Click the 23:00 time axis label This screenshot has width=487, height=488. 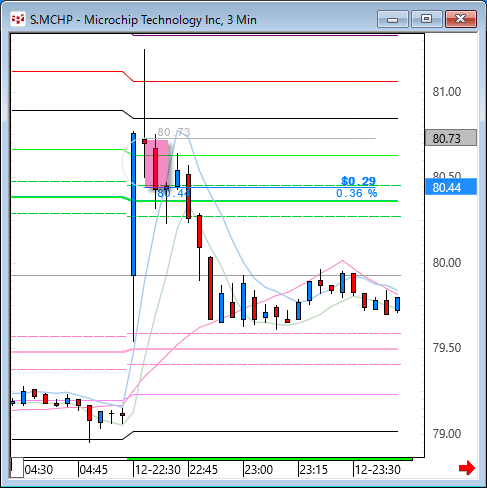pyautogui.click(x=259, y=470)
